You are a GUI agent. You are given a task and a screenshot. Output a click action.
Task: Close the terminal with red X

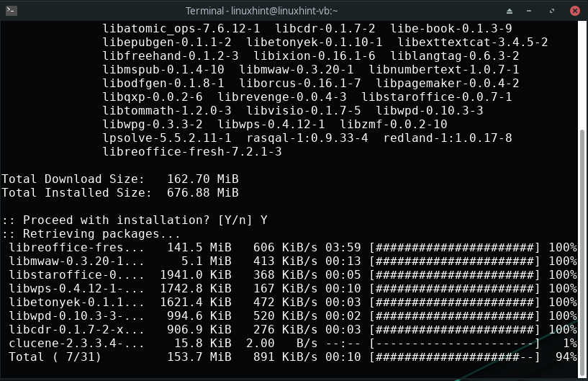tap(574, 11)
